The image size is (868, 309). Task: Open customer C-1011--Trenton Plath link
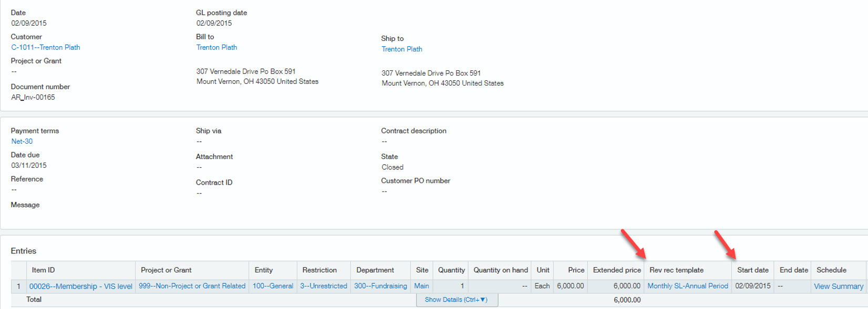(x=46, y=47)
